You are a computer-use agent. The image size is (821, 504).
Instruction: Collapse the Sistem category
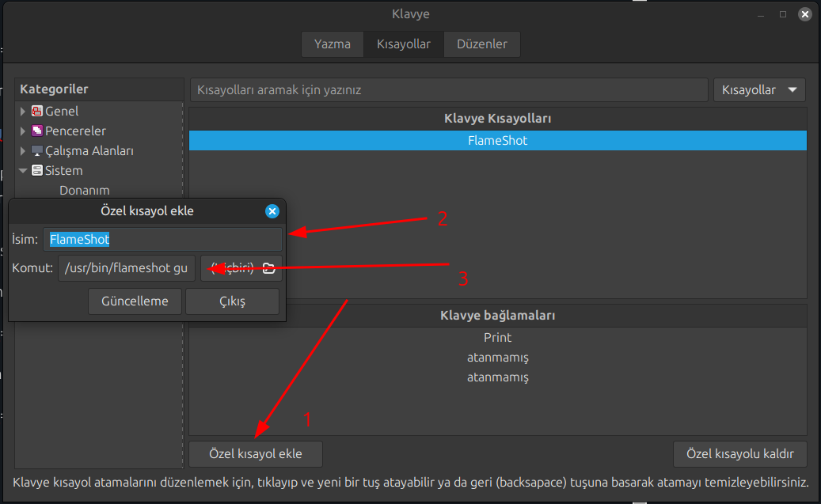click(x=23, y=171)
